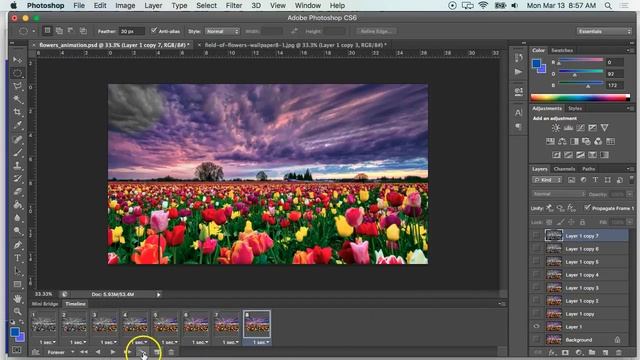Click the Tween frames icon in Timeline
Viewport: 640px width, 360px height.
click(142, 352)
